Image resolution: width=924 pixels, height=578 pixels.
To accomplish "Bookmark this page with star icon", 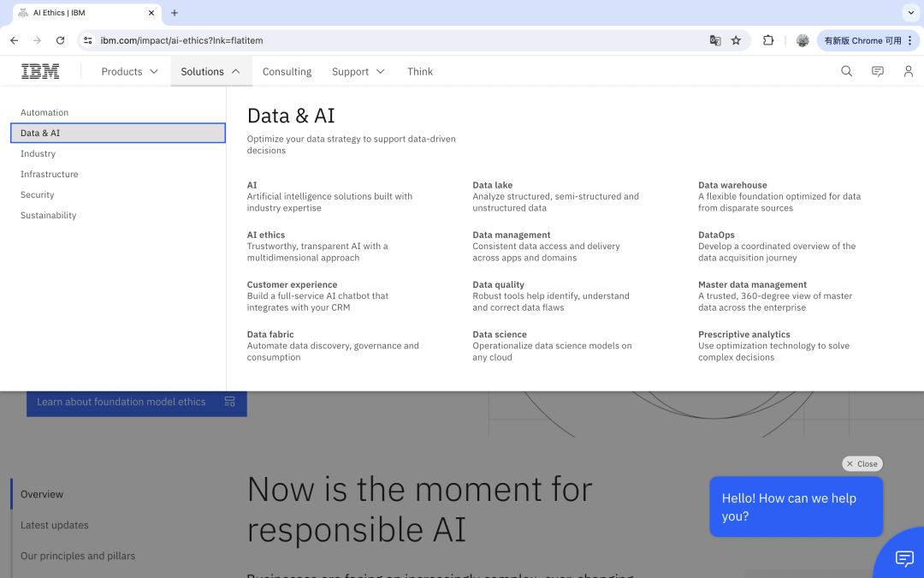I will (x=736, y=40).
